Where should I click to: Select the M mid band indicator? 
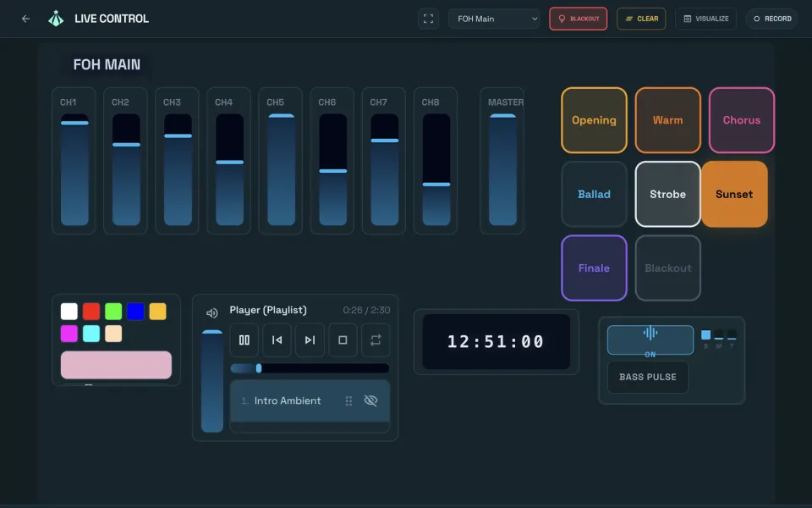pyautogui.click(x=719, y=335)
